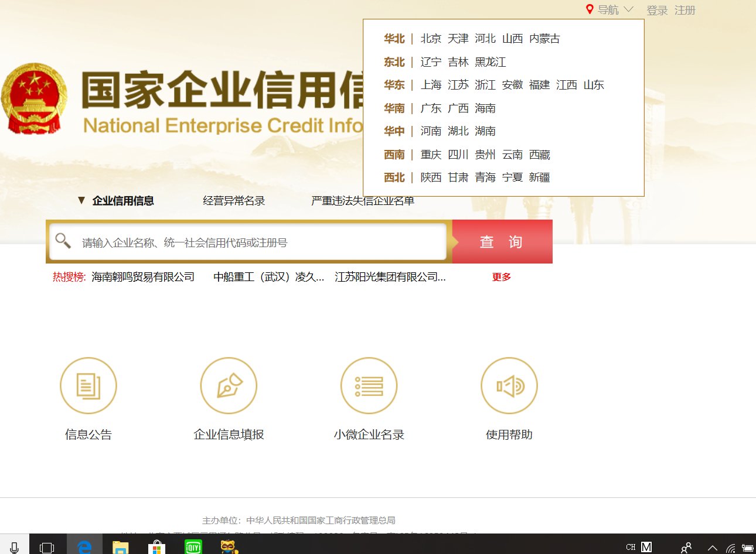This screenshot has height=554, width=756.
Task: Open the 小微企业名录 list icon
Action: click(369, 385)
